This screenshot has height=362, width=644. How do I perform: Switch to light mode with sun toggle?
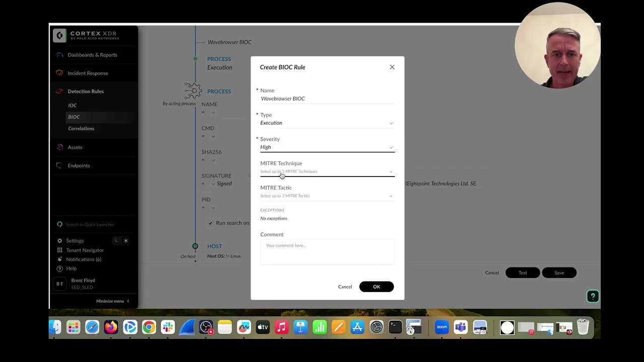(126, 241)
